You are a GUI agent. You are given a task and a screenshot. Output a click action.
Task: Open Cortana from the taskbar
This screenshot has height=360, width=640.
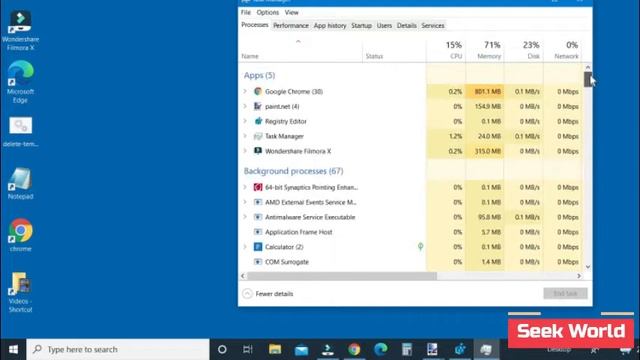pyautogui.click(x=222, y=349)
